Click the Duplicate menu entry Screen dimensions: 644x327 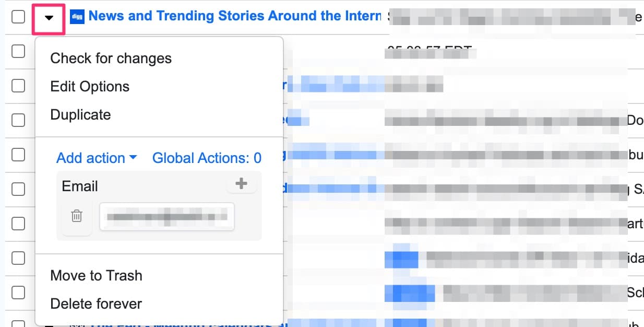(80, 114)
